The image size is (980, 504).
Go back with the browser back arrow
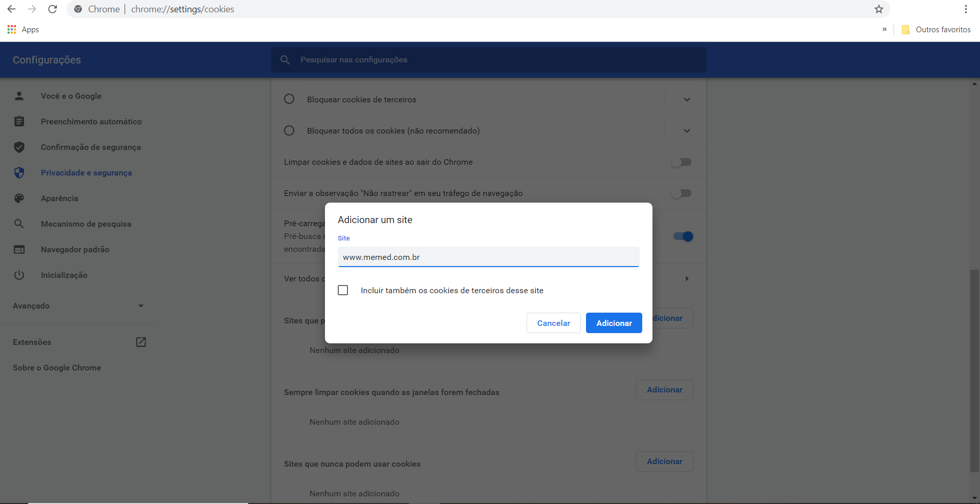11,9
